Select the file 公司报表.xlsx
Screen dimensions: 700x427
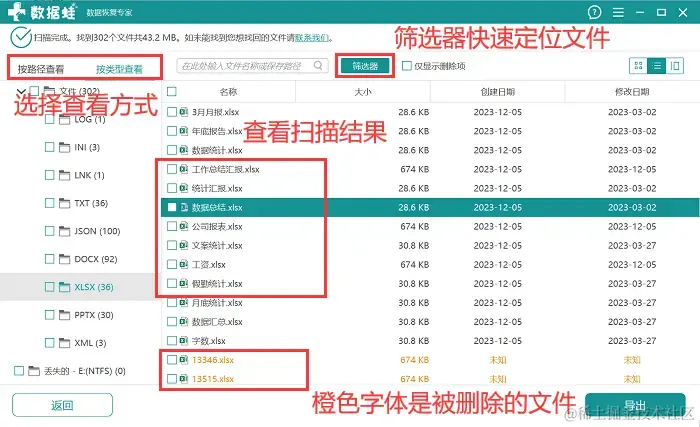click(x=217, y=226)
